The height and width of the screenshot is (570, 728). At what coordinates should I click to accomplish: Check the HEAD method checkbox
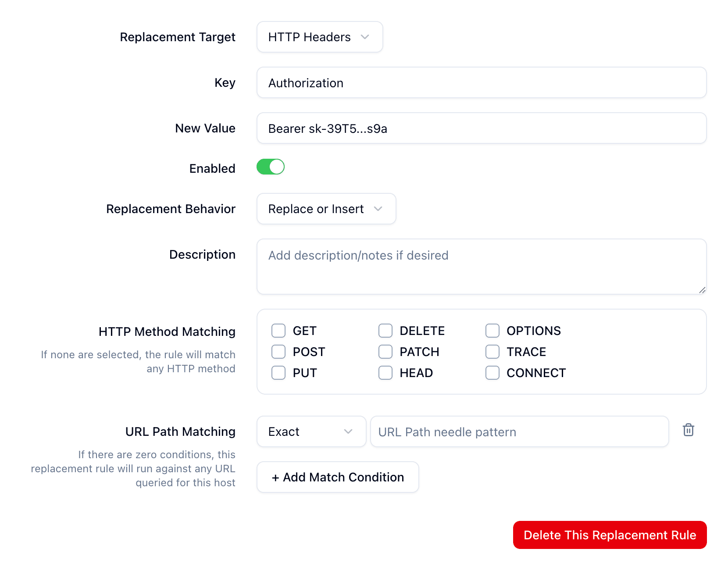(385, 372)
